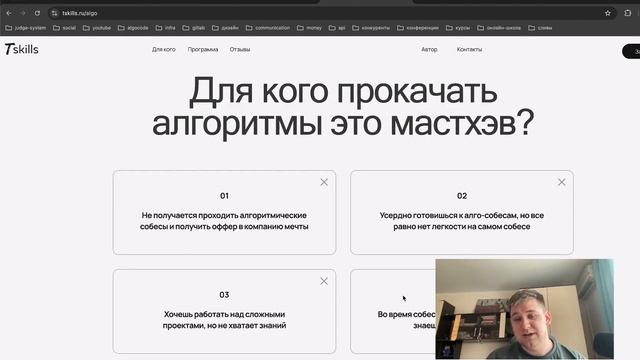Open the youtube bookmarks folder

(97, 28)
